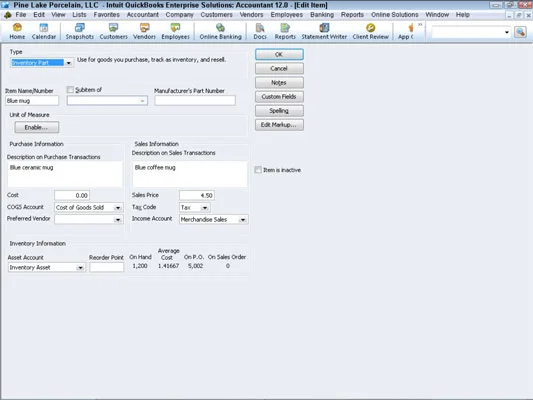Open Preferred Vendor dropdown
Screen dimensions: 533x400
pyautogui.click(x=118, y=220)
